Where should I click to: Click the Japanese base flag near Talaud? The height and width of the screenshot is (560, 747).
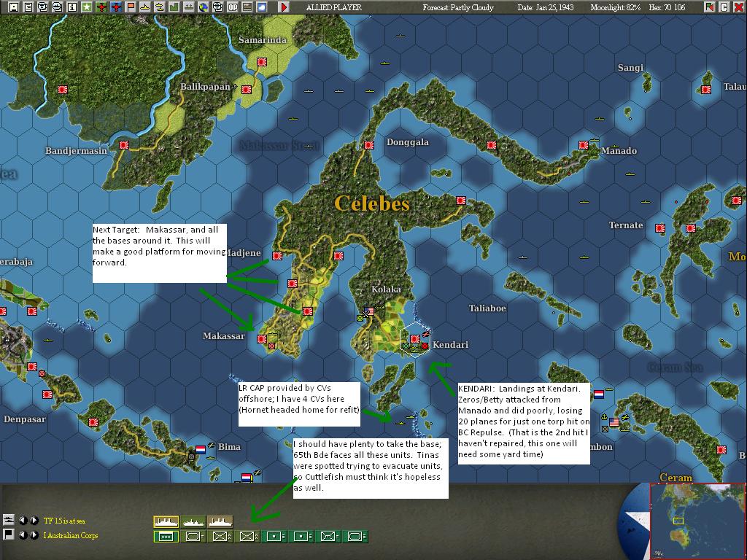click(706, 89)
